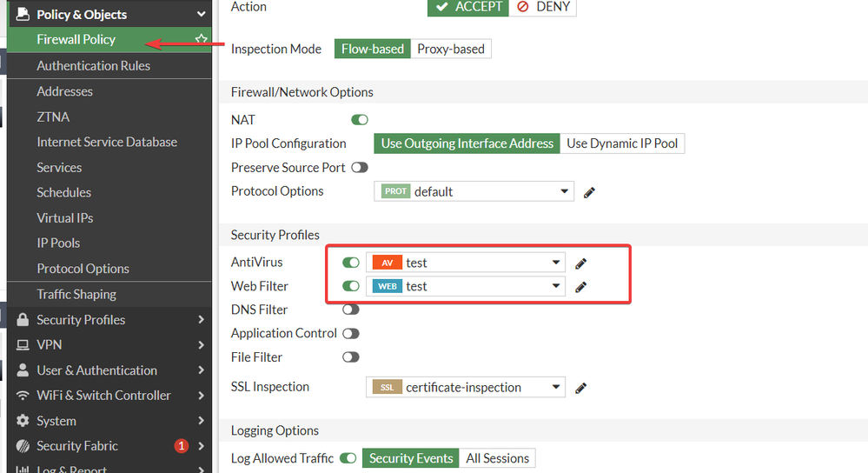Turn on the DNS Filter toggle

(x=351, y=310)
